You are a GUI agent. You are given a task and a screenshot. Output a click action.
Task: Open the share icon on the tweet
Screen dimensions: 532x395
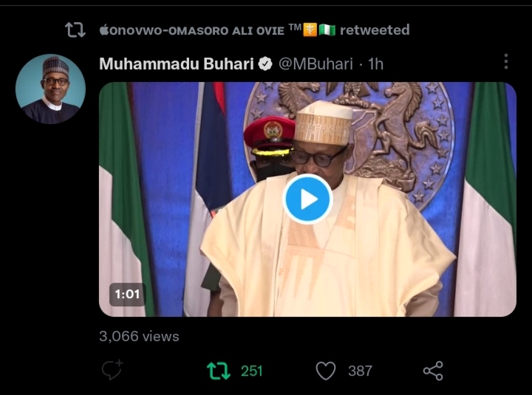pyautogui.click(x=432, y=371)
